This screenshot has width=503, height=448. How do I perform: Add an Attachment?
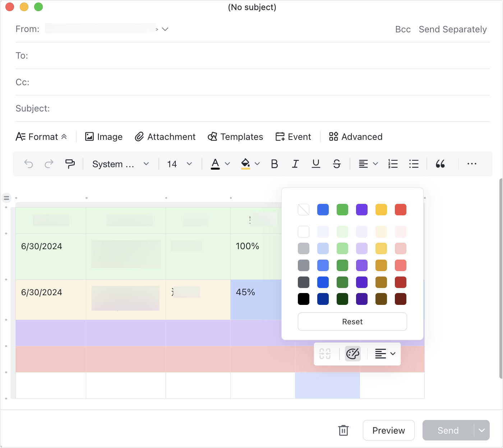[165, 137]
